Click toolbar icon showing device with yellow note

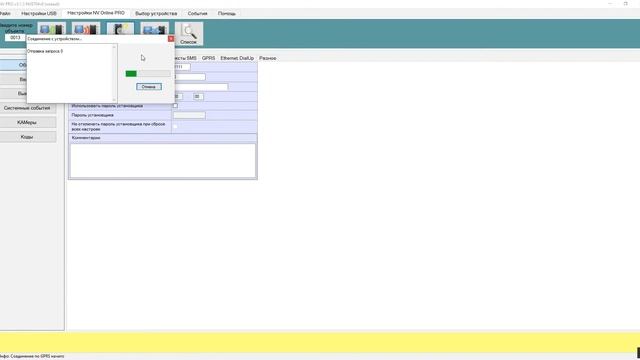(120, 29)
